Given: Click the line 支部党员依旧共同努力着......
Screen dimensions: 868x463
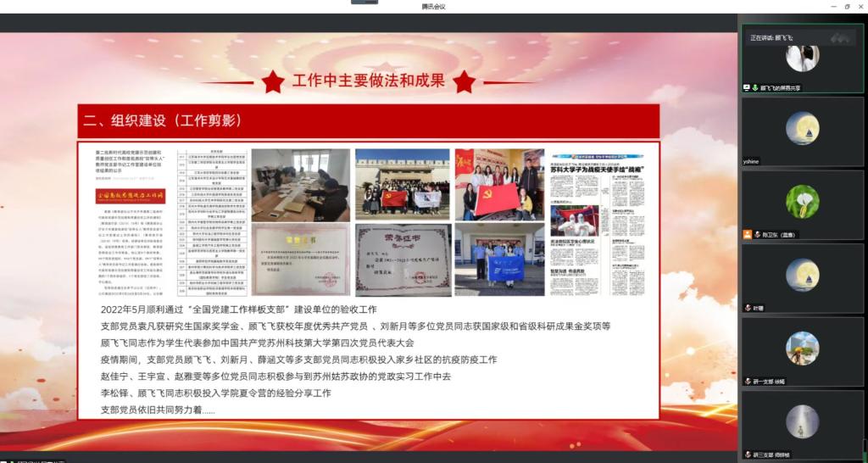Looking at the screenshot, I should coord(158,410).
